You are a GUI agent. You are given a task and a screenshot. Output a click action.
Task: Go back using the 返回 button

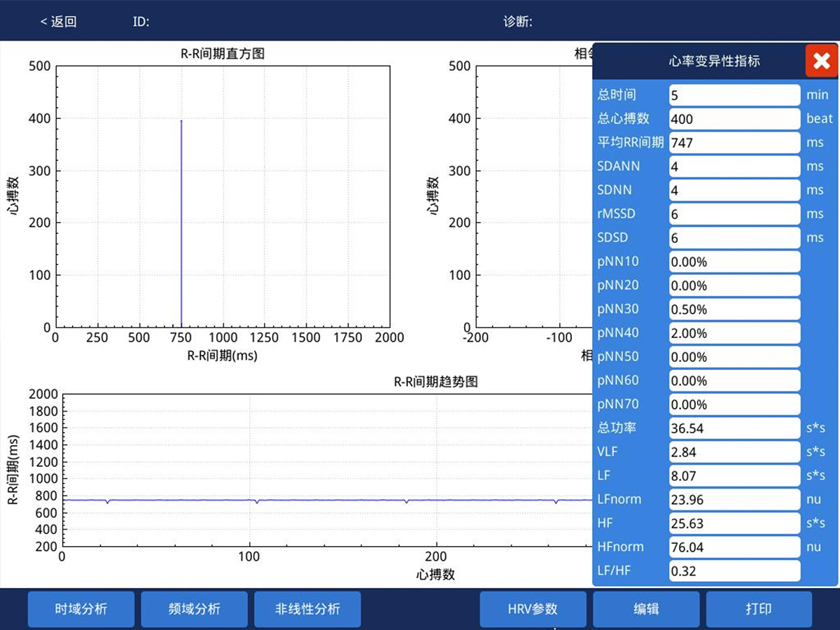point(58,22)
